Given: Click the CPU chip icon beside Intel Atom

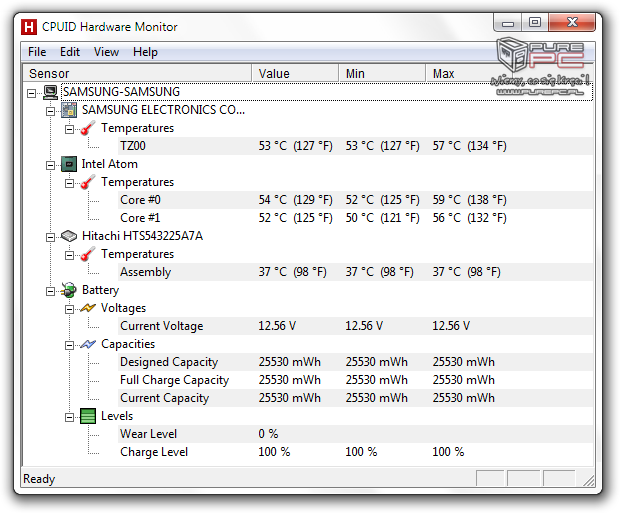Looking at the screenshot, I should click(69, 164).
